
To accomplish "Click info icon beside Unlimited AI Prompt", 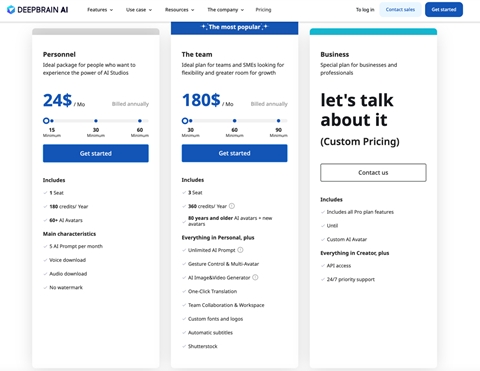I will click(x=240, y=250).
